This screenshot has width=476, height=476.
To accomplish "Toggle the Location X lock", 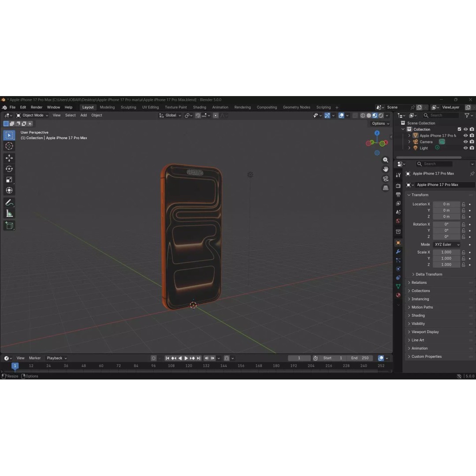I will (464, 205).
